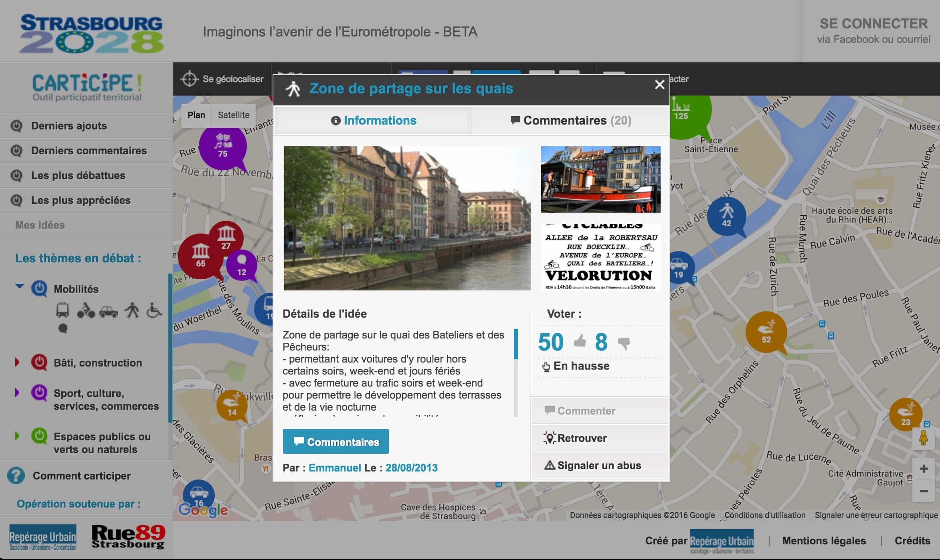
Task: Click the thumbs up vote icon
Action: tap(580, 341)
